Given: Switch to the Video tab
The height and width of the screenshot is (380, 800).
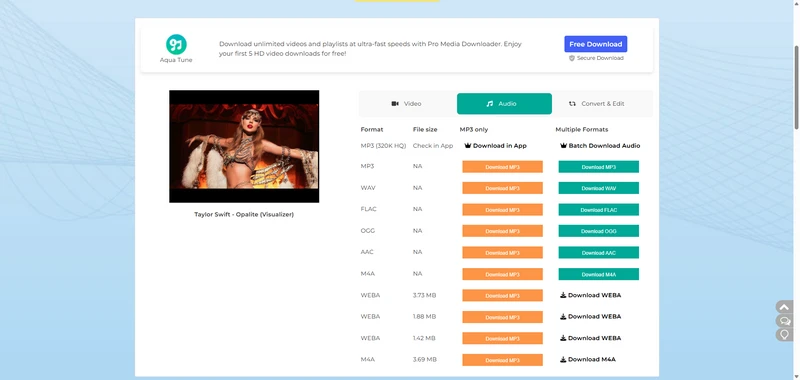Looking at the screenshot, I should [406, 104].
